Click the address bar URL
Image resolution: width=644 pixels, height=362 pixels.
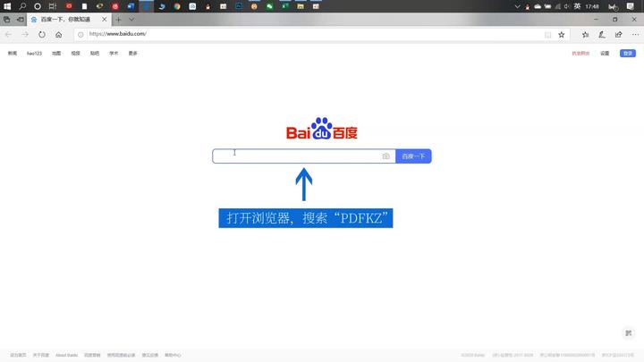click(x=118, y=34)
